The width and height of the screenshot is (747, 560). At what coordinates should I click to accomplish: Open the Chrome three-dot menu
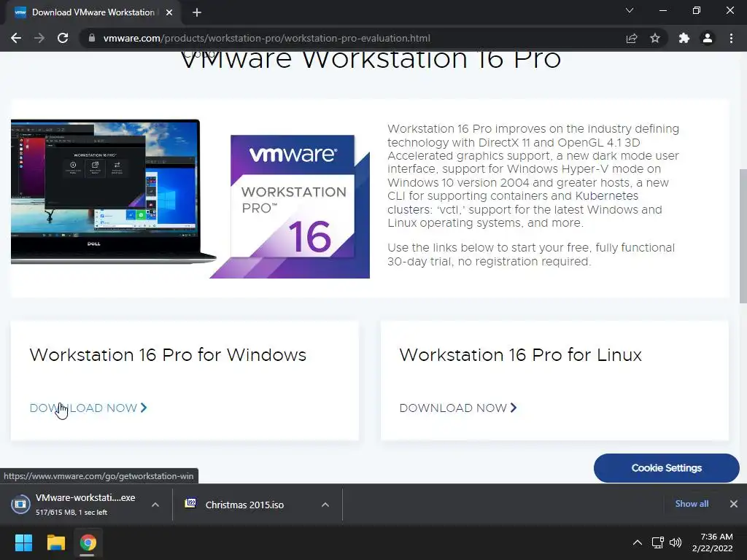(x=731, y=38)
